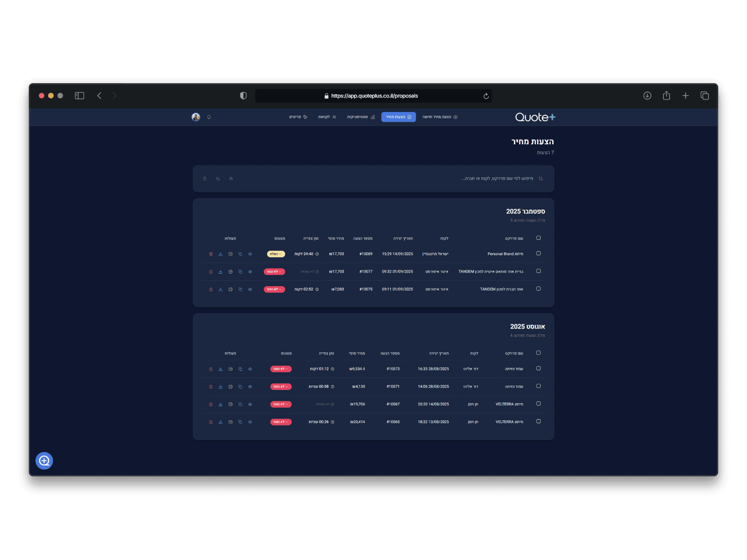Delete proposal #10071 with the trash icon
Viewport: 747px width, 560px height.
coord(211,387)
